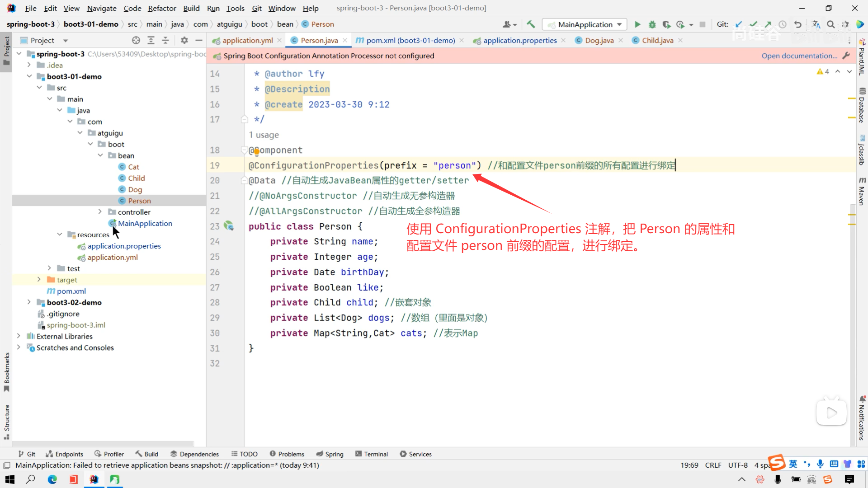Viewport: 868px width, 488px height.
Task: Start debugging with the bug icon
Action: click(652, 24)
